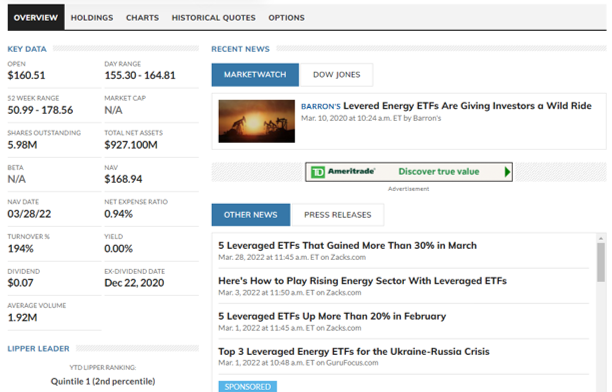Click 'Mar. 28, 2022 at 11:45 a.m. ET on Zacks.com'

tap(292, 257)
